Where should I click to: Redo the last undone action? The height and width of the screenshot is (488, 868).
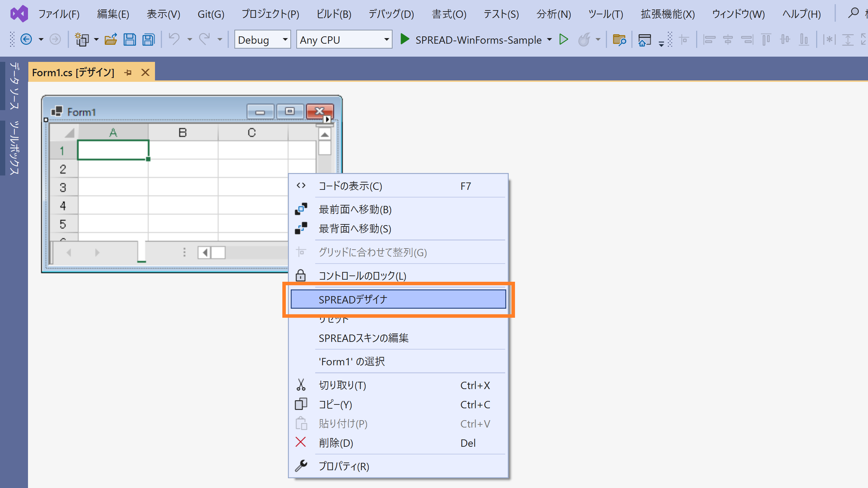204,39
